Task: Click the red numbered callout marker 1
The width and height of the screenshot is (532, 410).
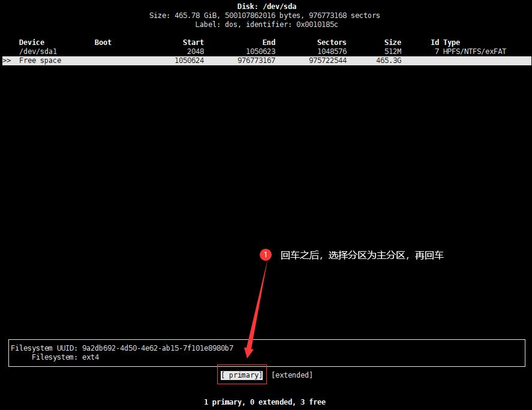Action: pos(266,255)
